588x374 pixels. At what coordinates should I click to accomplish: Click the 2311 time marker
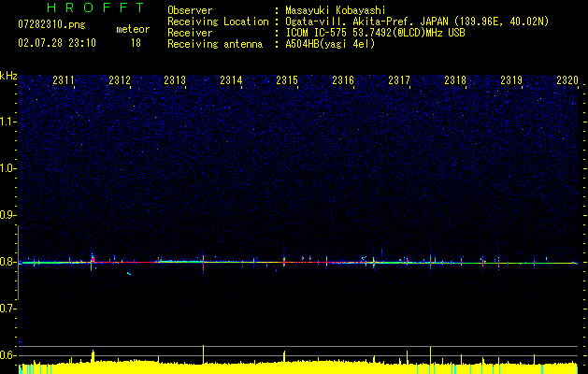click(x=64, y=80)
